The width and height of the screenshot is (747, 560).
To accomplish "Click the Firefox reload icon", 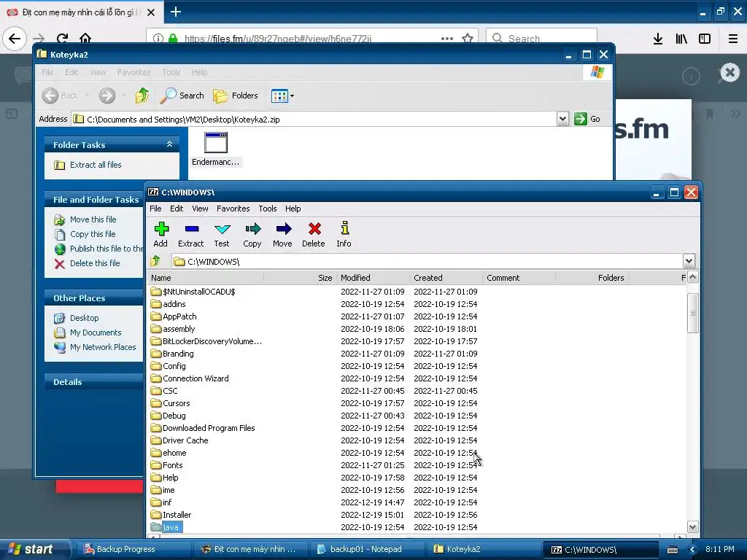I will pyautogui.click(x=62, y=39).
